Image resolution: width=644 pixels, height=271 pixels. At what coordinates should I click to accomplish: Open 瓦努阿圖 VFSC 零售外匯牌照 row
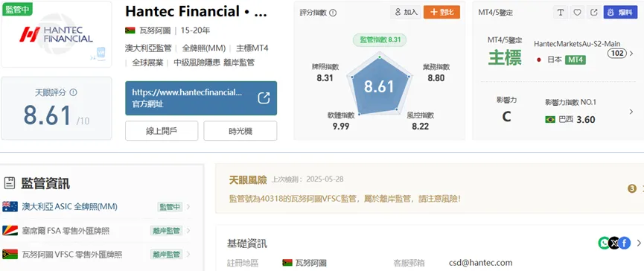[x=98, y=254]
